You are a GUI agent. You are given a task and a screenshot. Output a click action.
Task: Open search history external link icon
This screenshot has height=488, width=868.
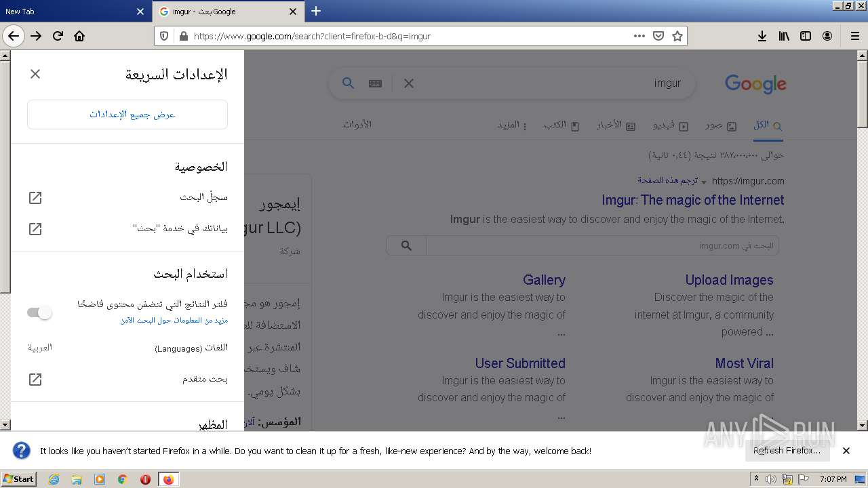[35, 197]
